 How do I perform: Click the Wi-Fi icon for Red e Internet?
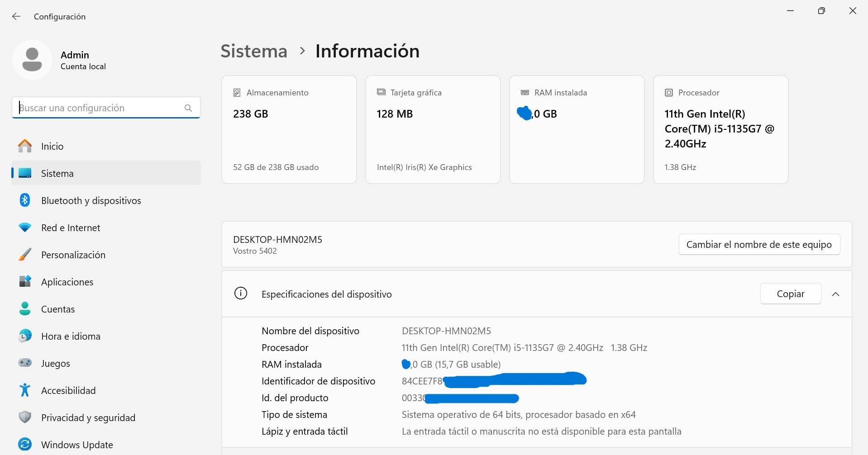click(x=25, y=227)
